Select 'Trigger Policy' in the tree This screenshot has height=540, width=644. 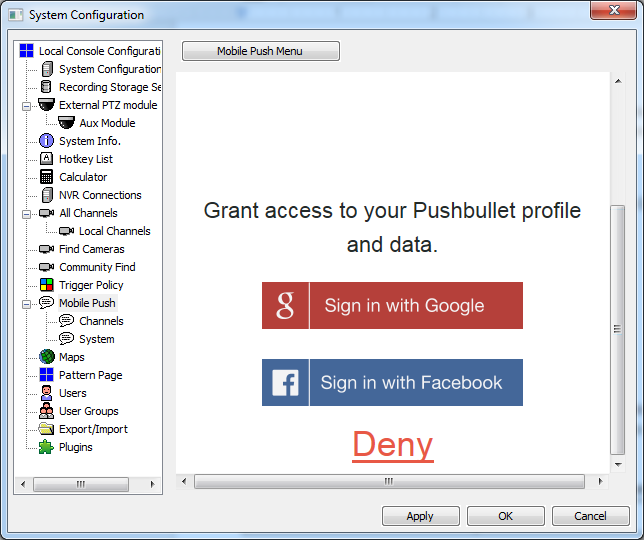coord(91,285)
